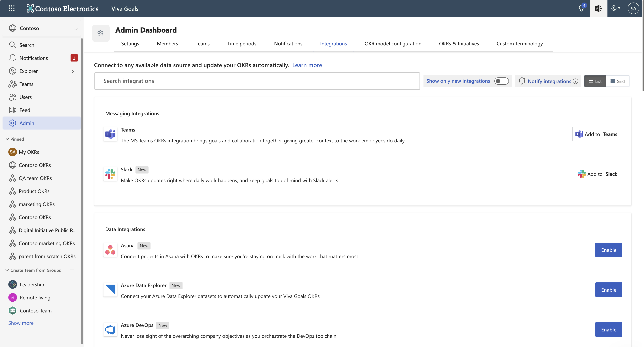Open Digital Initiative Public R... item
Viewport: 644px width, 347px height.
click(x=41, y=230)
